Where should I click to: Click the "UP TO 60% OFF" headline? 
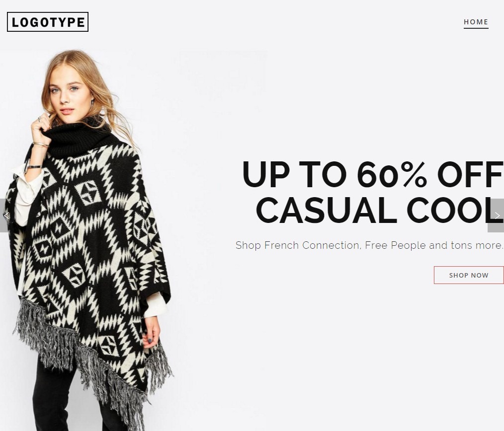pos(373,174)
